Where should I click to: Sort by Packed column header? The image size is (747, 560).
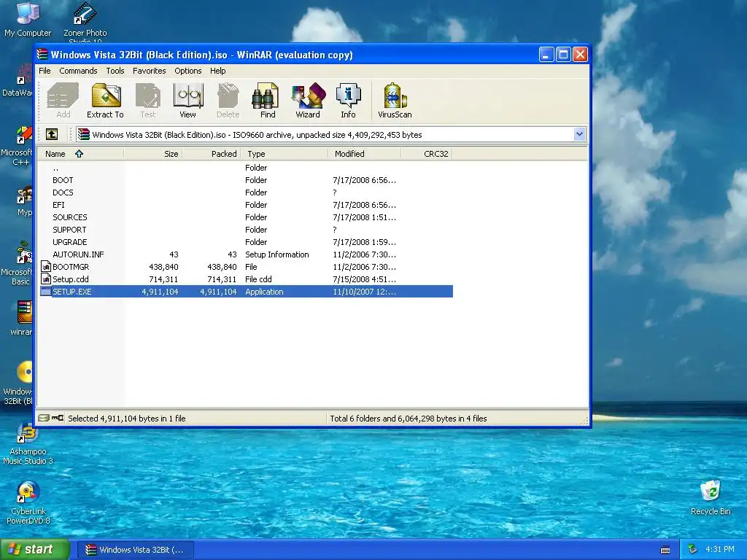coord(212,154)
